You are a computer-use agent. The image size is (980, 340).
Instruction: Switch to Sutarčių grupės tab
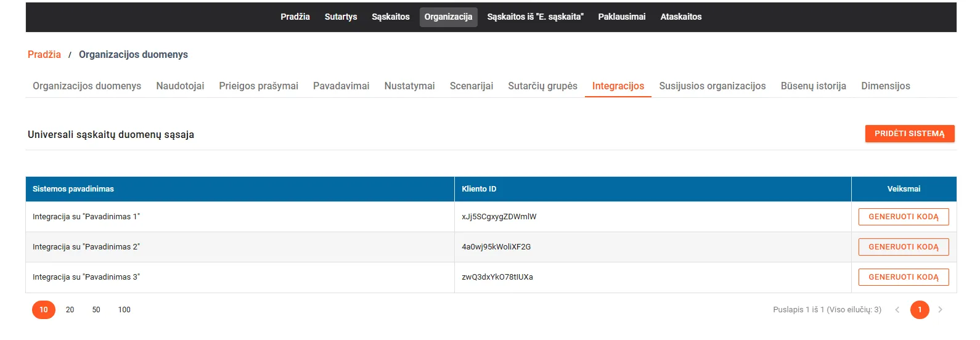pos(542,86)
